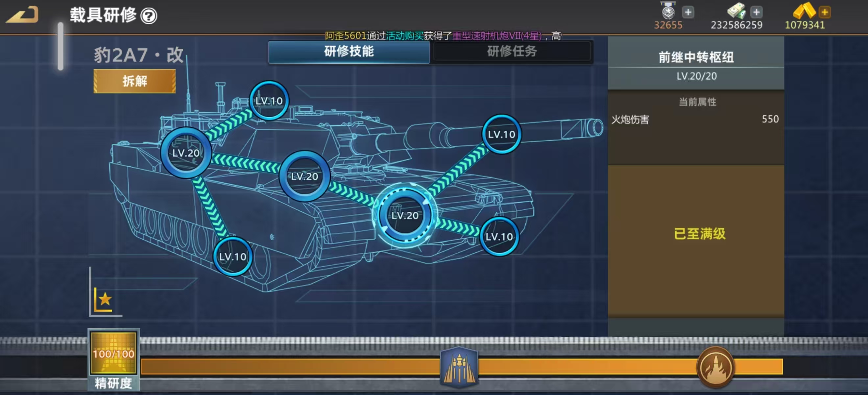Open the help question mark icon
868x395 pixels.
[148, 16]
